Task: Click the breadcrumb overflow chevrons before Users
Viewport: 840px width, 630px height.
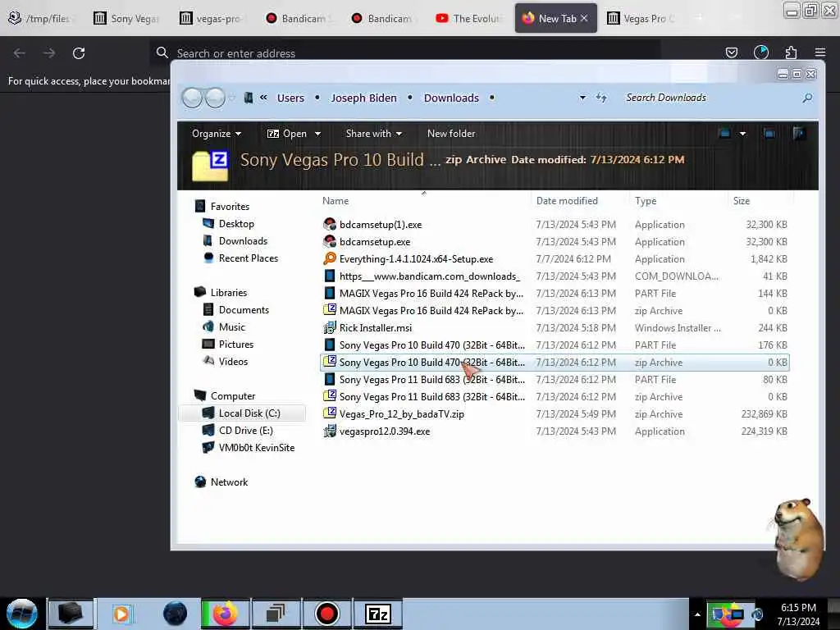Action: click(x=263, y=98)
